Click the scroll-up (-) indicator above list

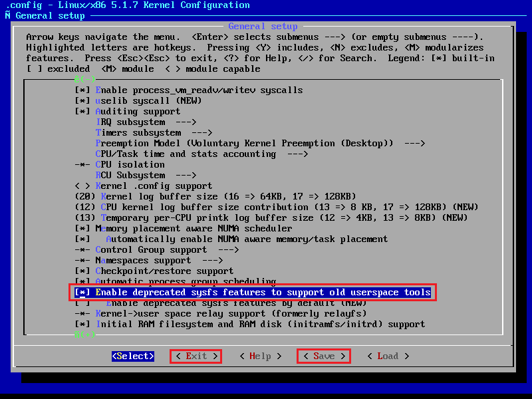click(85, 79)
